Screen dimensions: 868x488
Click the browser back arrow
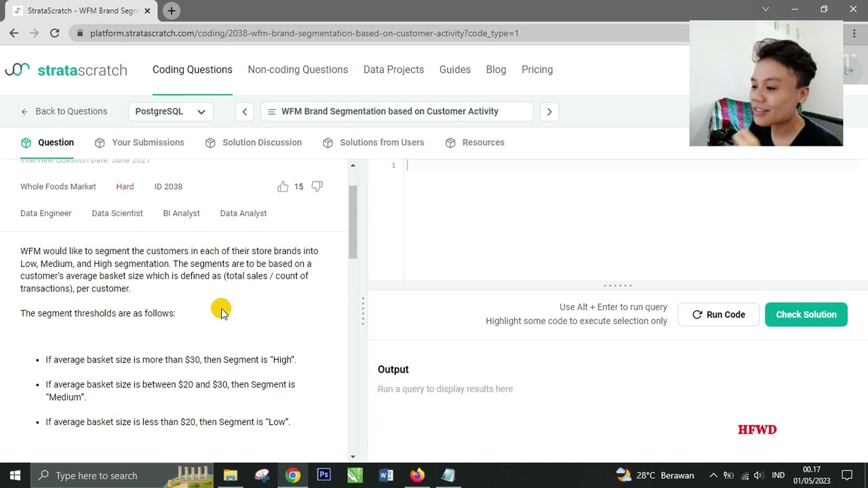tap(14, 33)
